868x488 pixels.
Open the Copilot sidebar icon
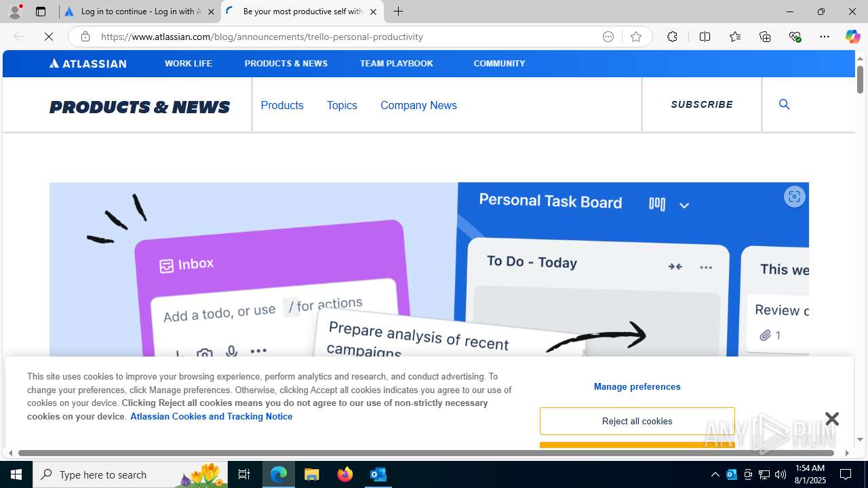pyautogui.click(x=852, y=37)
